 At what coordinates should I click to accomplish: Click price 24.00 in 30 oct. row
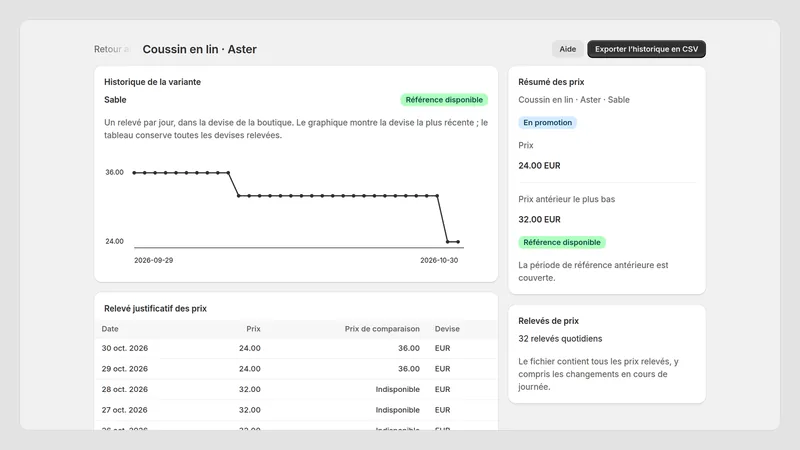[249, 348]
